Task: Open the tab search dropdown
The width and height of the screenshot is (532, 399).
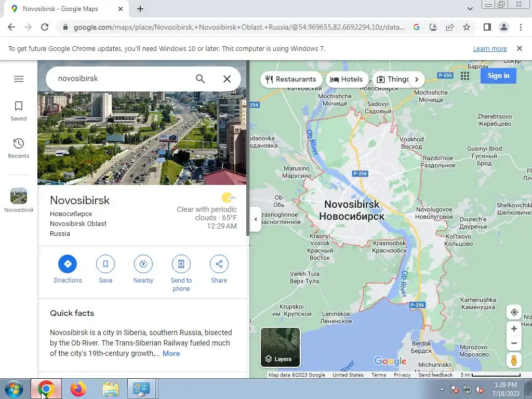Action: click(x=470, y=9)
